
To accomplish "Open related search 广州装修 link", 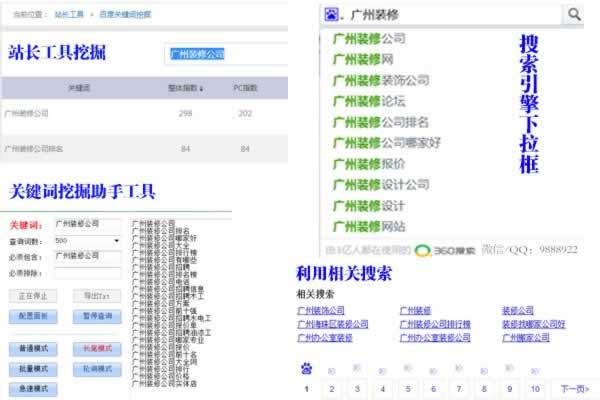I will pos(415,310).
